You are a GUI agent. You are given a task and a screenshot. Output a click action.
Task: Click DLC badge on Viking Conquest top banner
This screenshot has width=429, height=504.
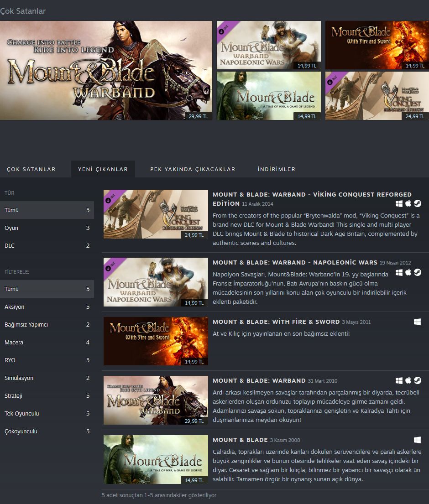click(x=334, y=80)
